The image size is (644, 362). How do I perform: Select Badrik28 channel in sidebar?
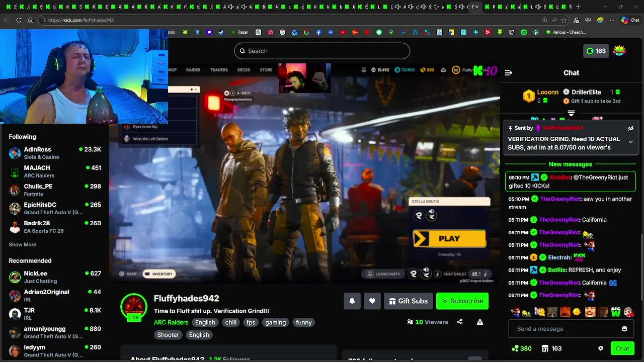[x=54, y=227]
